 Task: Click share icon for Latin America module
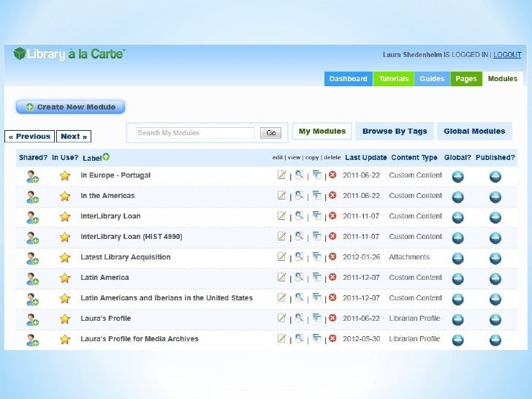tap(33, 278)
